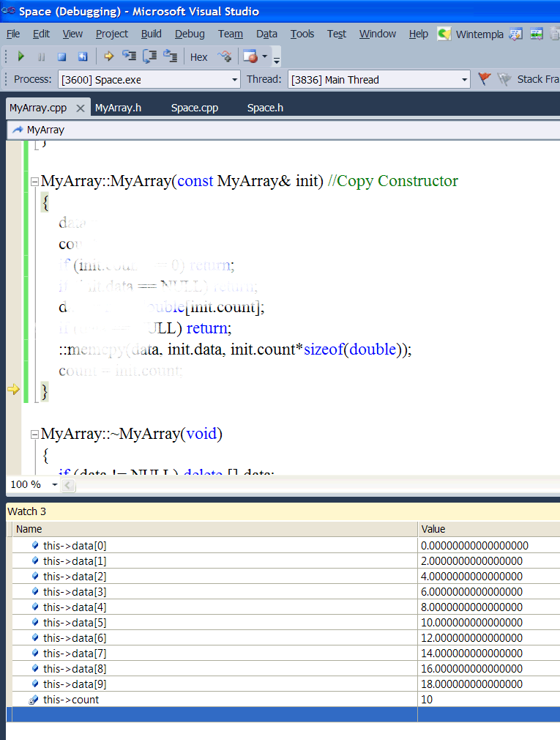This screenshot has width=560, height=740.
Task: Click Show Next Statement yellow arrow icon
Action: [x=109, y=56]
